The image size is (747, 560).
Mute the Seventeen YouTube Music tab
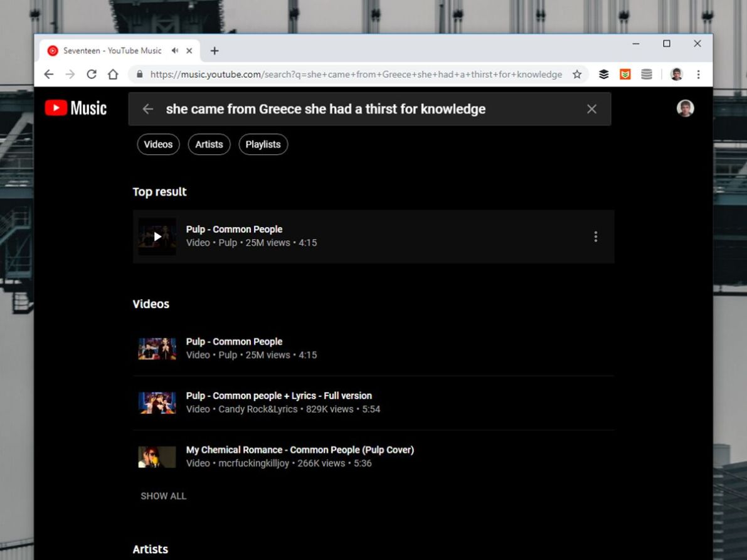click(174, 51)
